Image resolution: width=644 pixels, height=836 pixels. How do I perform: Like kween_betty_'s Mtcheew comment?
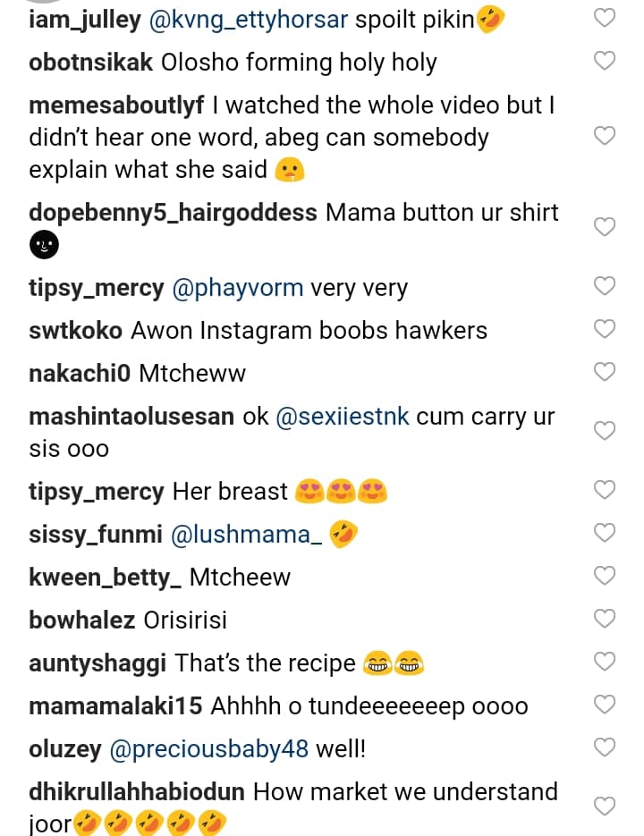(606, 576)
